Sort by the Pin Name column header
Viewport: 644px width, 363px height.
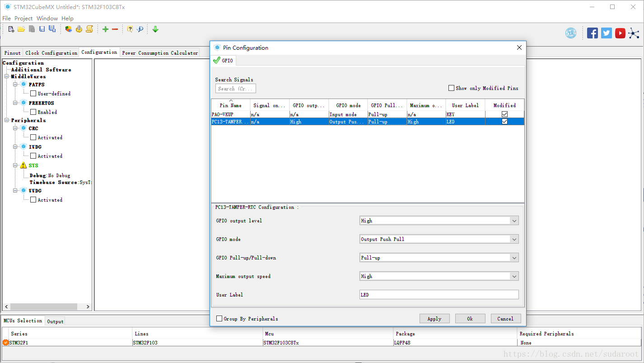coord(231,105)
